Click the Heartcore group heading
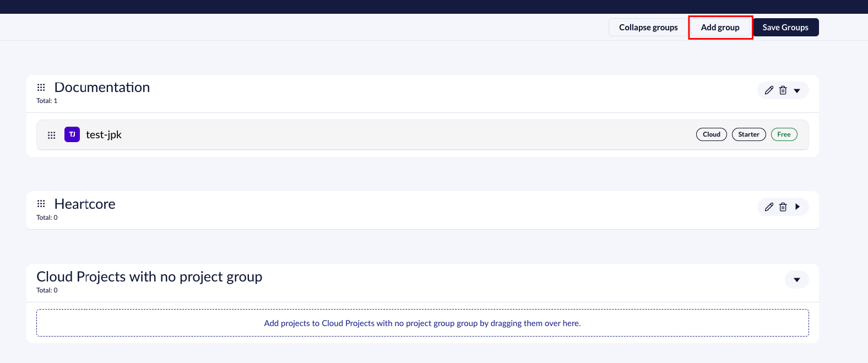 point(85,204)
